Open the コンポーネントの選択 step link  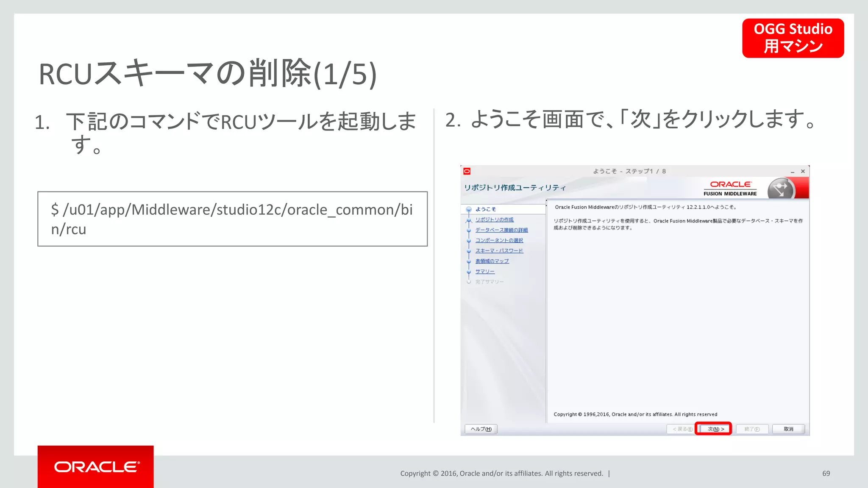click(499, 240)
